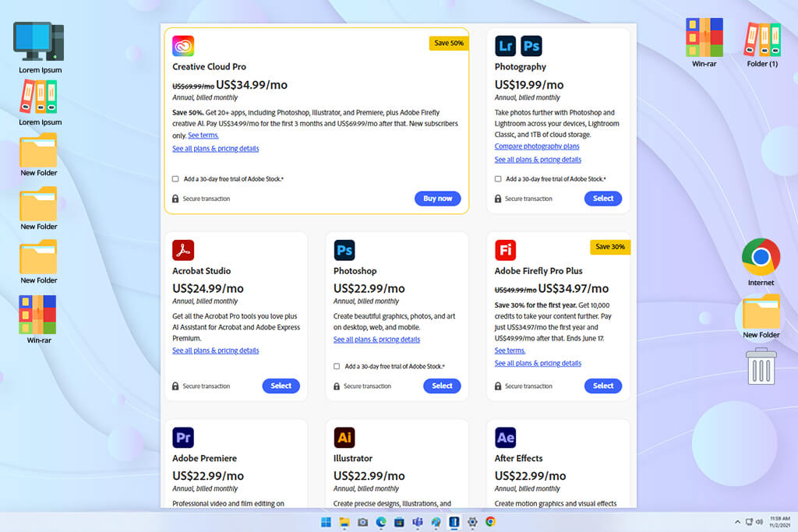
Task: Open See all plans link in Photography card
Action: [538, 160]
